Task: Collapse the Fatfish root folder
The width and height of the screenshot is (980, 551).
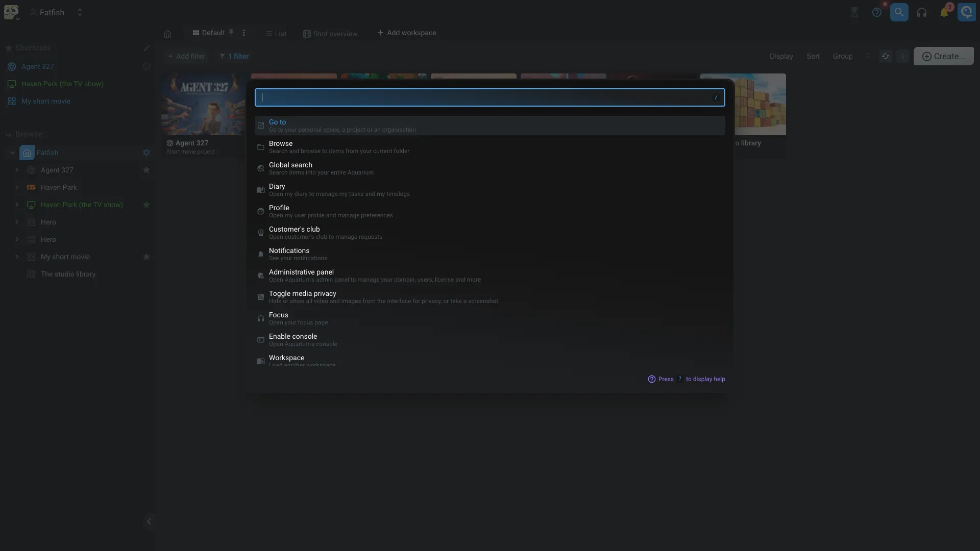Action: coord(12,153)
